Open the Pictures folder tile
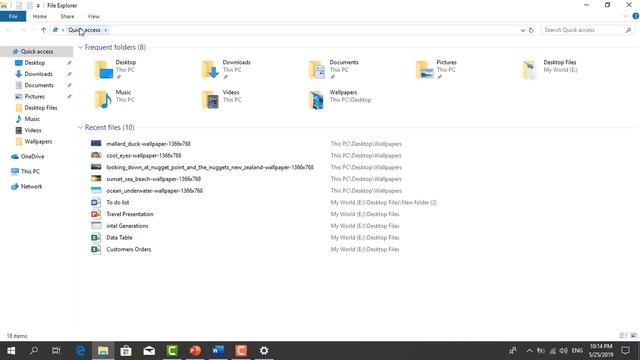This screenshot has width=640, height=360. (x=436, y=70)
